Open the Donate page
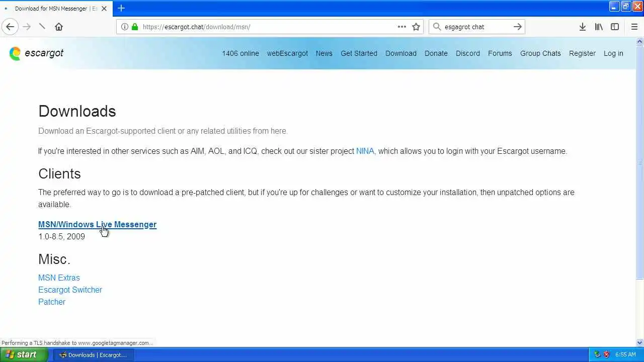This screenshot has width=644, height=362. click(436, 53)
